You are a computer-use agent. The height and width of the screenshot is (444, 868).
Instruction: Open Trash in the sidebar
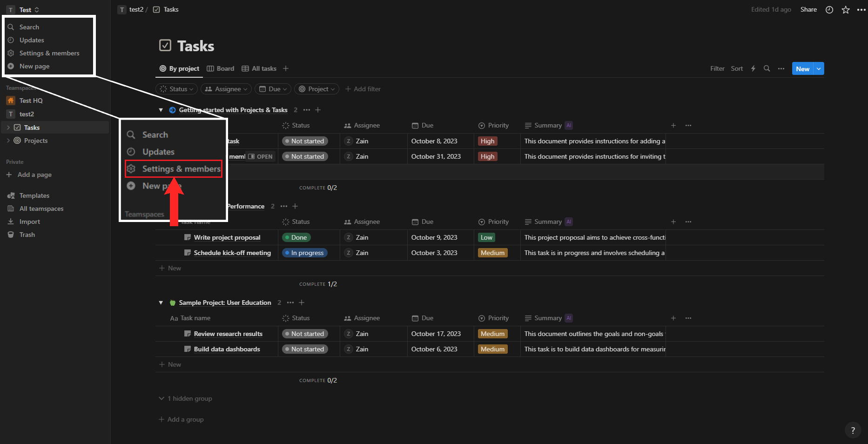27,235
